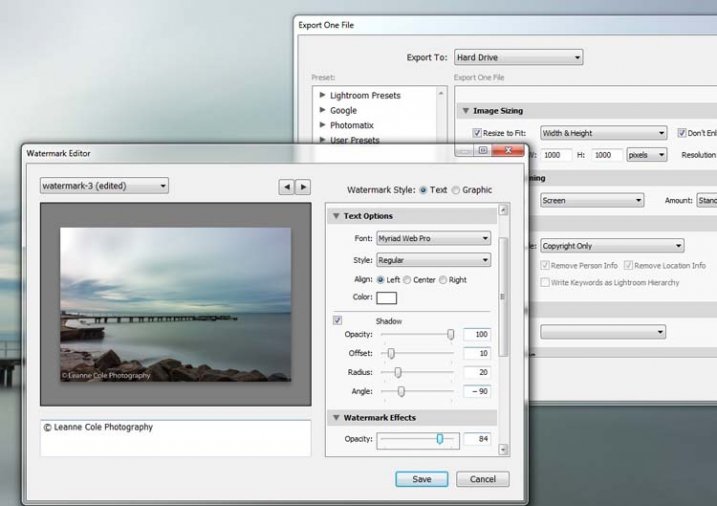Viewport: 717px width, 506px height.
Task: Click the previous photo left arrow button
Action: click(286, 187)
